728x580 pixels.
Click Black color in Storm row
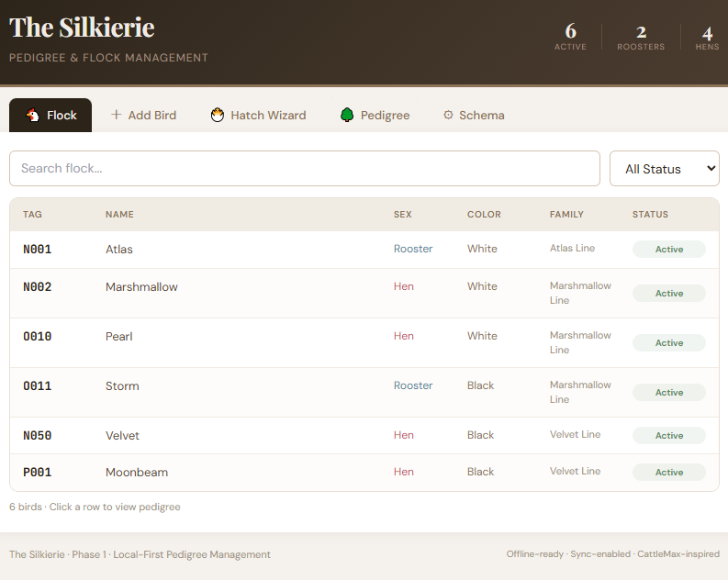[480, 385]
